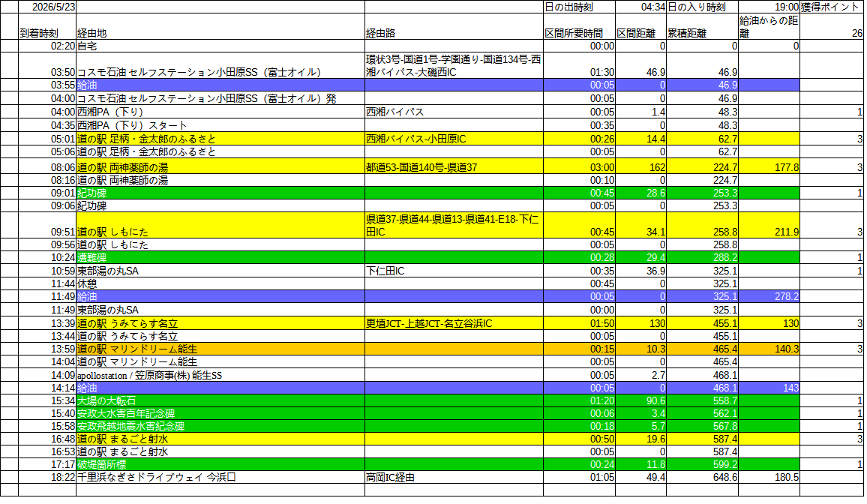Select the total points value 26

tap(832, 26)
